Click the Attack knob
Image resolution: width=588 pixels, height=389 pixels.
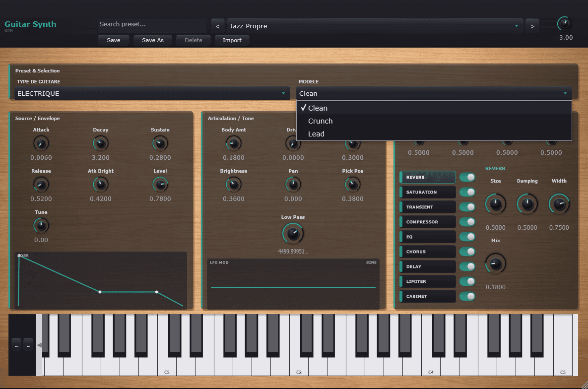(41, 144)
